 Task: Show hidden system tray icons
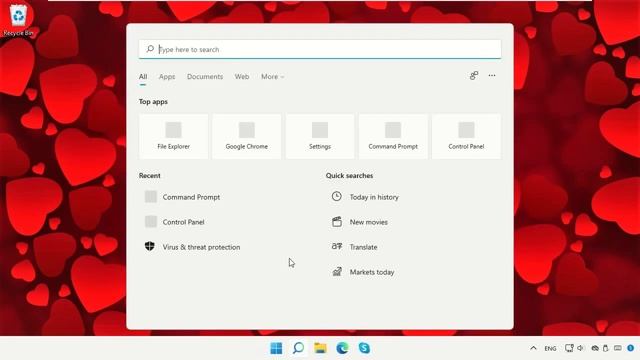pyautogui.click(x=533, y=348)
